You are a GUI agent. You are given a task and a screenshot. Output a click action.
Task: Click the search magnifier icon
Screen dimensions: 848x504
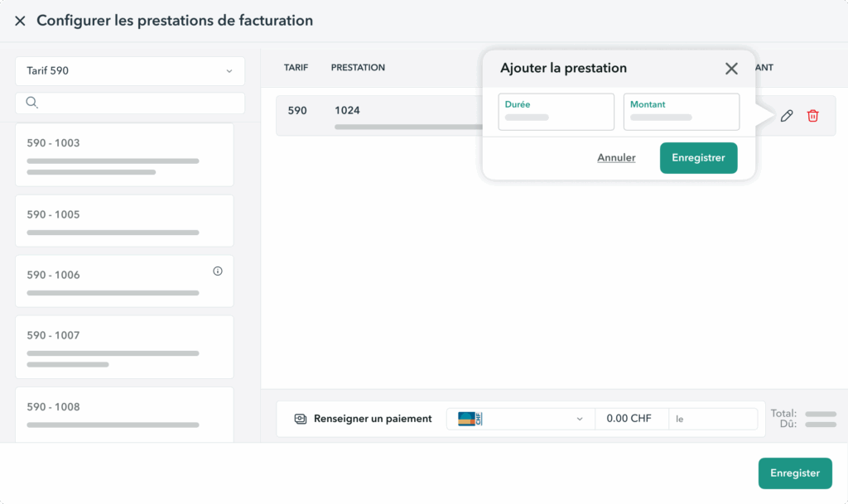click(32, 103)
